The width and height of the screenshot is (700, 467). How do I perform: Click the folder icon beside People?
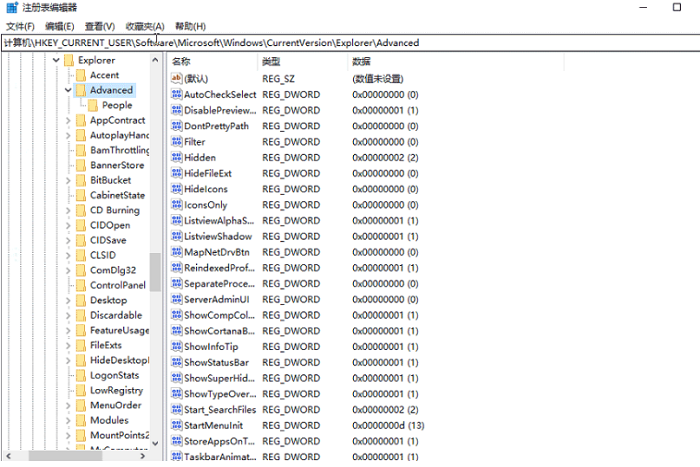click(x=92, y=105)
